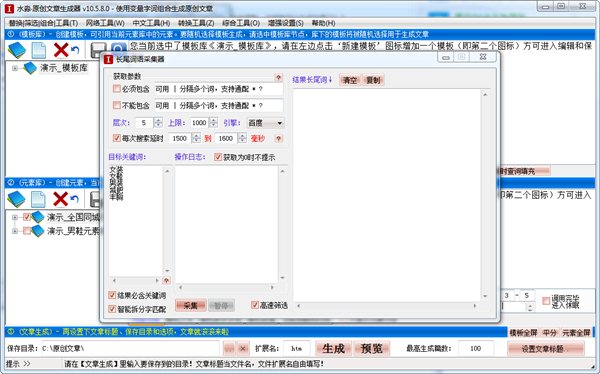
Task: Click the 暂停 pause button
Action: [221, 305]
